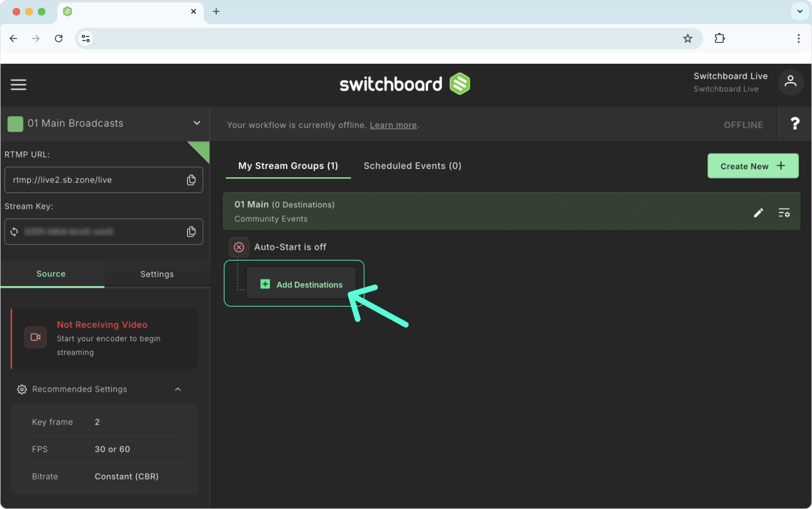Image resolution: width=812 pixels, height=509 pixels.
Task: Switch to the Settings tab
Action: (157, 274)
